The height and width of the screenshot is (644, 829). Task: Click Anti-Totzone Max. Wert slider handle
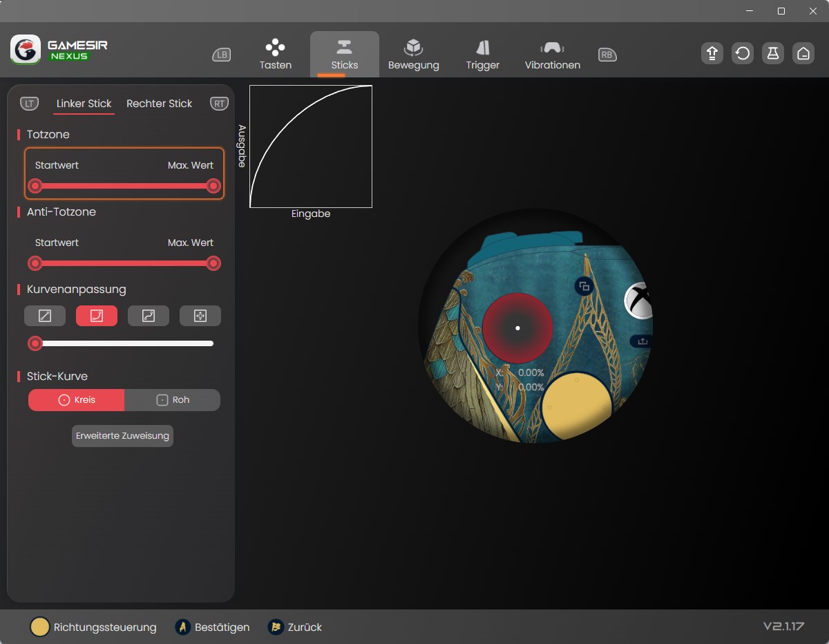point(213,263)
